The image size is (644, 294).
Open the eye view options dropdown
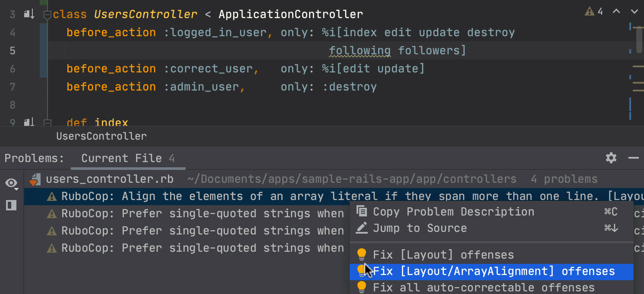coord(12,184)
